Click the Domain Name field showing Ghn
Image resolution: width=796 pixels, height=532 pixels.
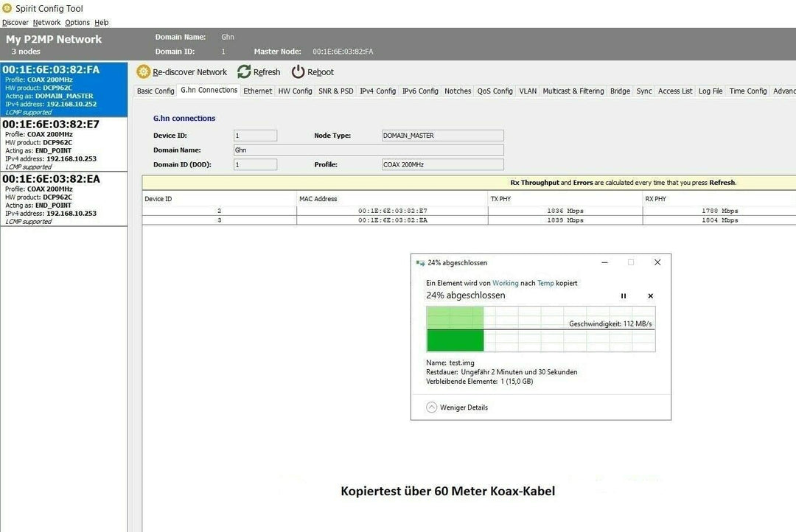[369, 150]
